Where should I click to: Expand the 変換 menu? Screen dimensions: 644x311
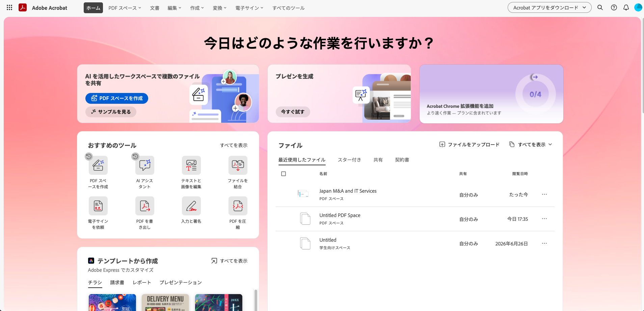220,8
